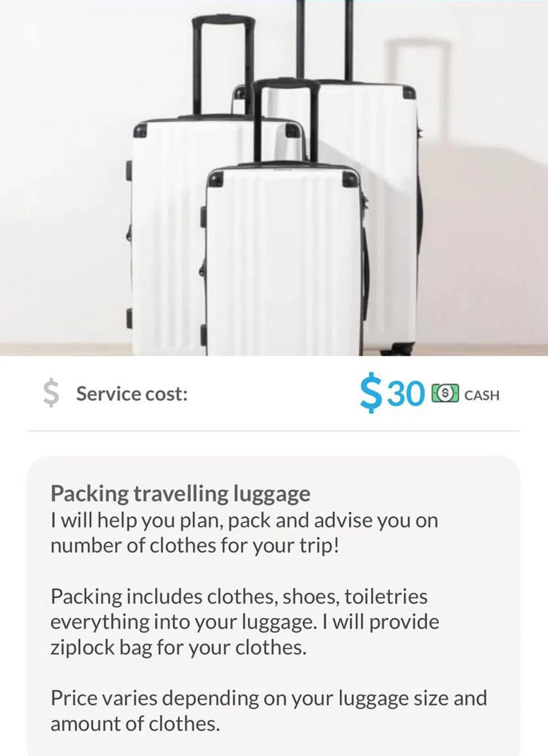Screen dimensions: 548x756
Task: Click the 'Packing includes clothes, shoes' paragraph
Action: pos(244,622)
